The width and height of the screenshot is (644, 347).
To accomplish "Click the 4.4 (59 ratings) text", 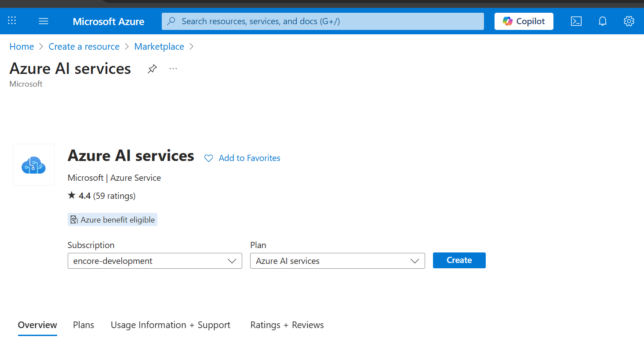I will [107, 196].
